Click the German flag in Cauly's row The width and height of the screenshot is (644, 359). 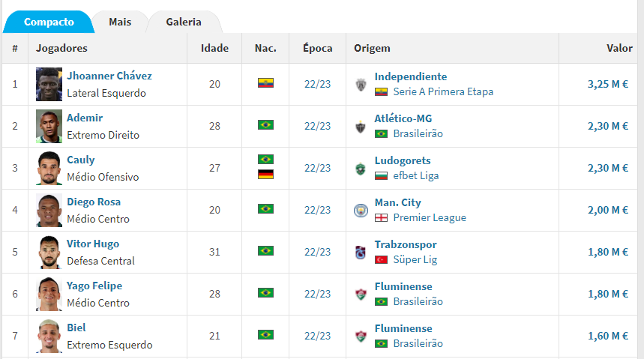[265, 175]
